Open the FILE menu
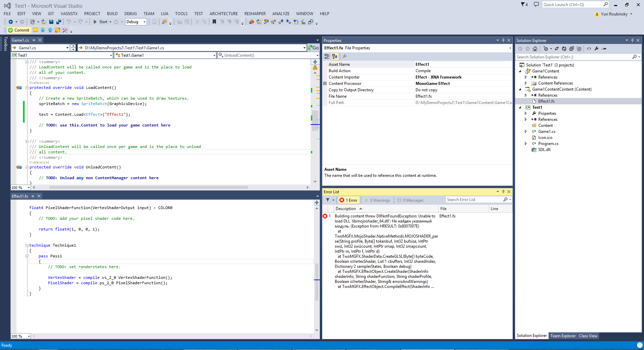The width and height of the screenshot is (644, 350). [7, 14]
